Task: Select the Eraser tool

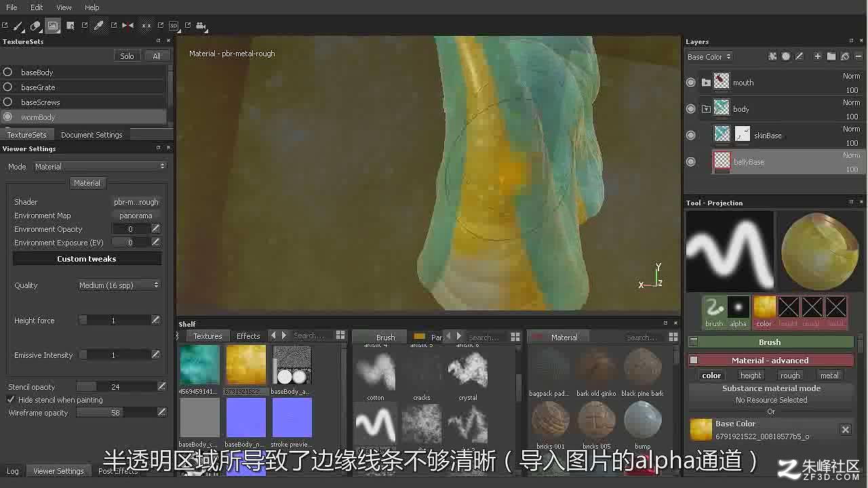Action: click(x=36, y=26)
